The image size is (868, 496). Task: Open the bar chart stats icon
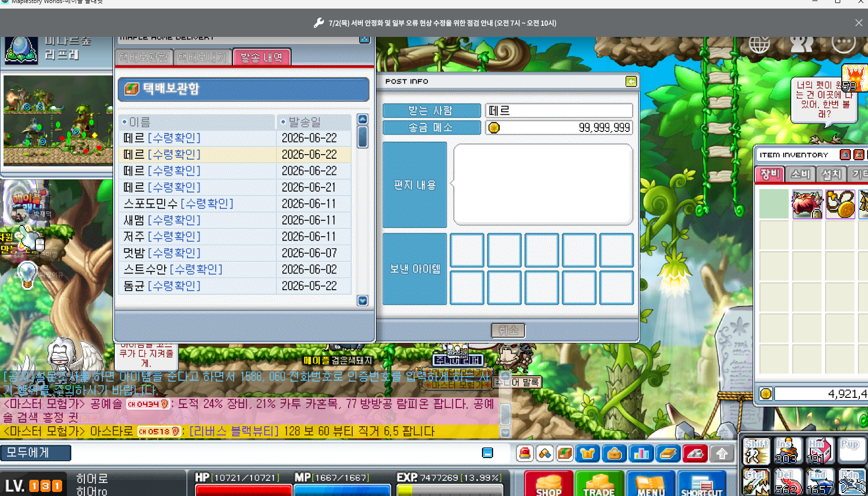click(x=641, y=454)
